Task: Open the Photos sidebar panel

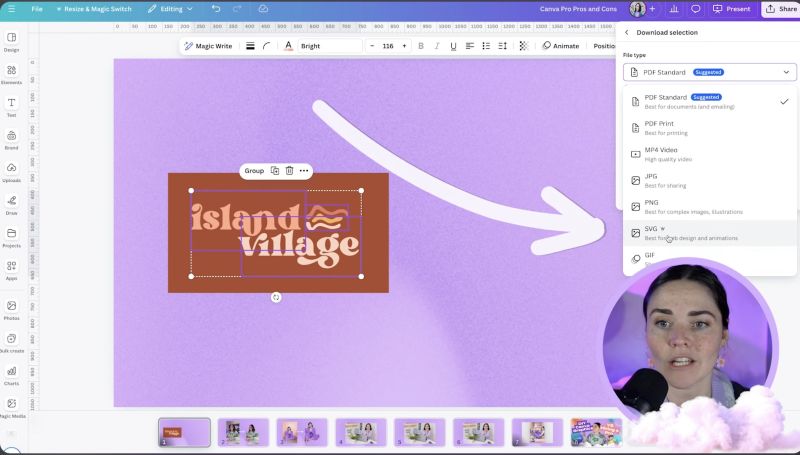Action: pos(11,310)
